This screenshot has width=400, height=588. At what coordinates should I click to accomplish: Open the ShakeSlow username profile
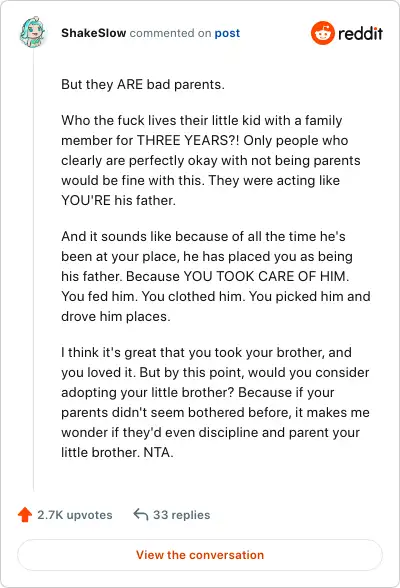tap(94, 33)
